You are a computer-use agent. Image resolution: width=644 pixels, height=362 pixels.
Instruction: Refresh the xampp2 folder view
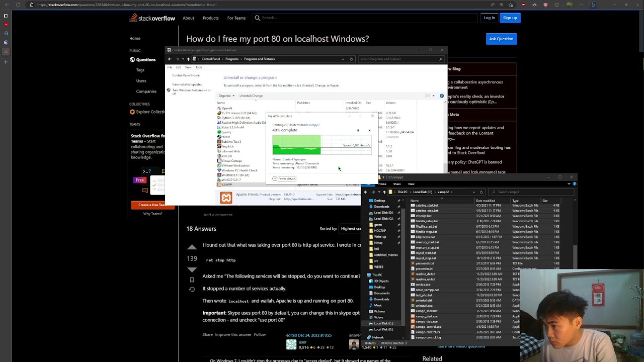(481, 192)
